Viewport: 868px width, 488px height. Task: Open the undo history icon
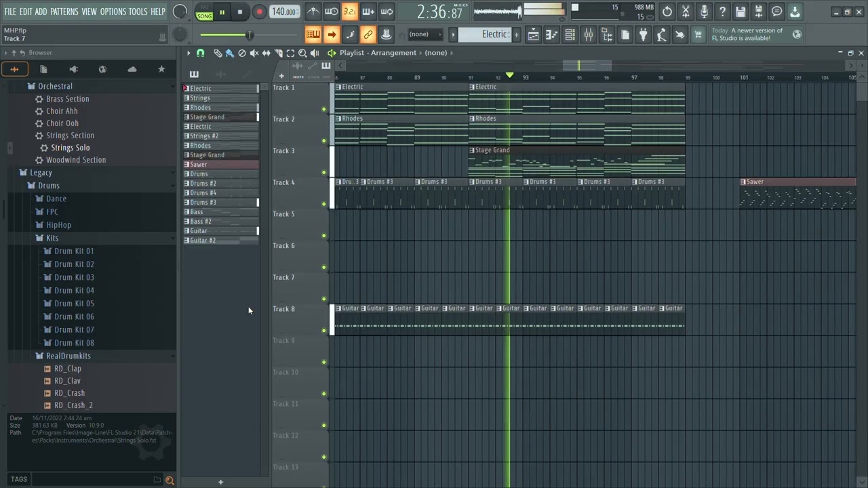click(667, 12)
